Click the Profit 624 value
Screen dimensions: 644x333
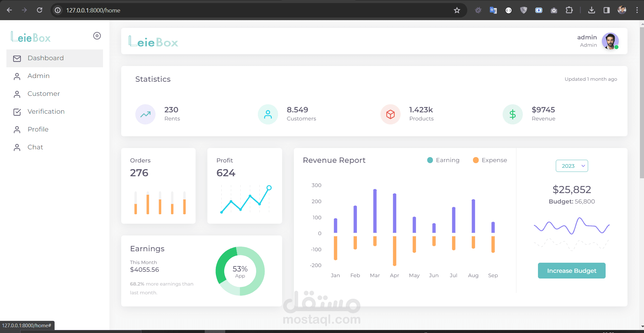click(226, 173)
